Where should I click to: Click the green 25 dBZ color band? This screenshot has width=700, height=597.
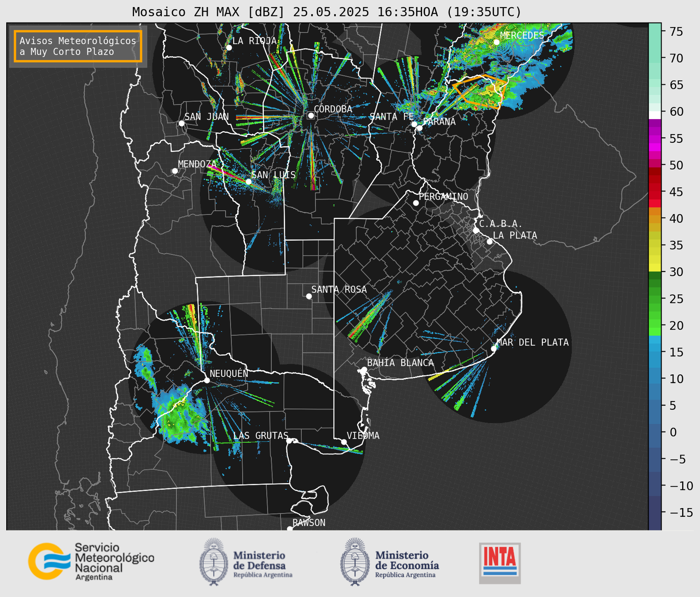655,299
